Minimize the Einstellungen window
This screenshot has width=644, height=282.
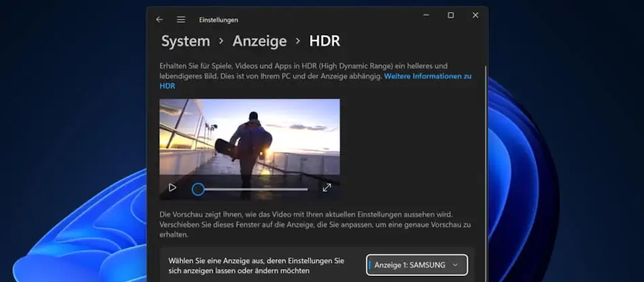426,16
